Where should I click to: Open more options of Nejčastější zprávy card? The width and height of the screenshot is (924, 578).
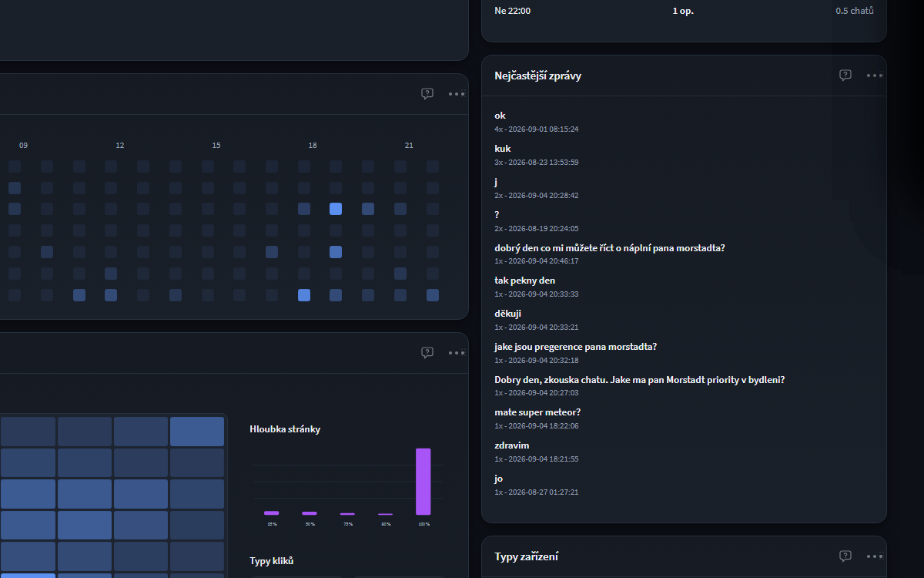coord(874,76)
